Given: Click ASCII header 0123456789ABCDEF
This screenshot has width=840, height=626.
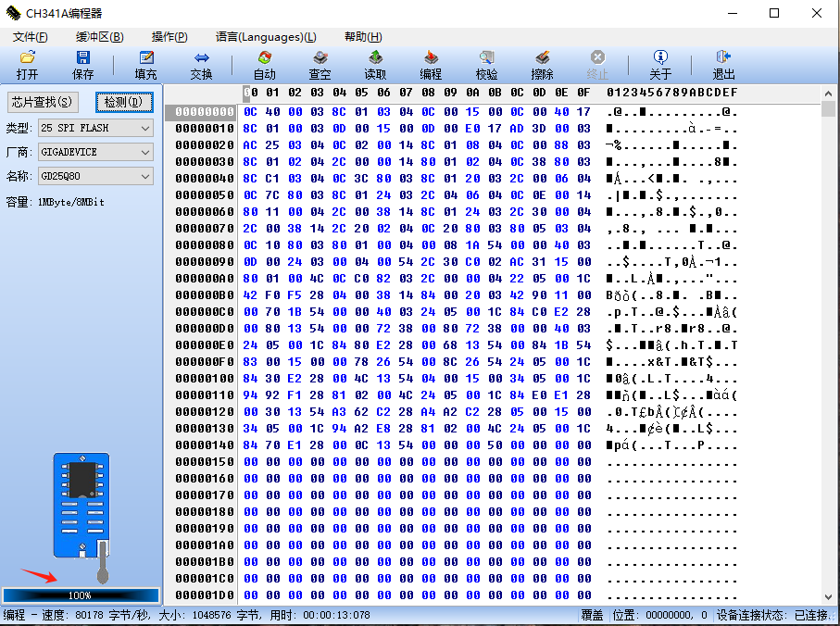Looking at the screenshot, I should [671, 93].
